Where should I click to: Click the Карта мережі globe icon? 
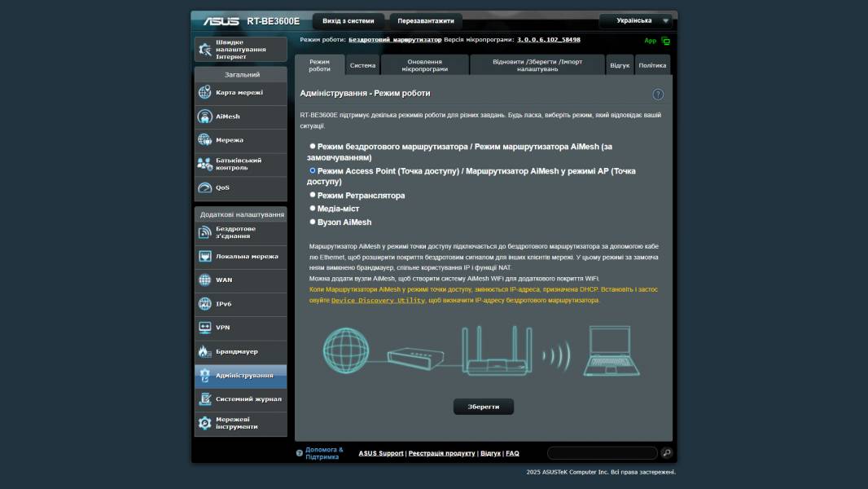click(x=205, y=92)
